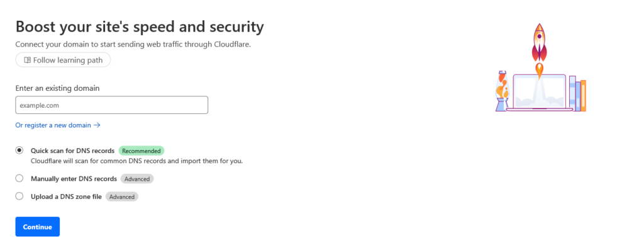Viewport: 644px width, 252px height.
Task: Open the Or register a new domain link
Action: tap(53, 125)
